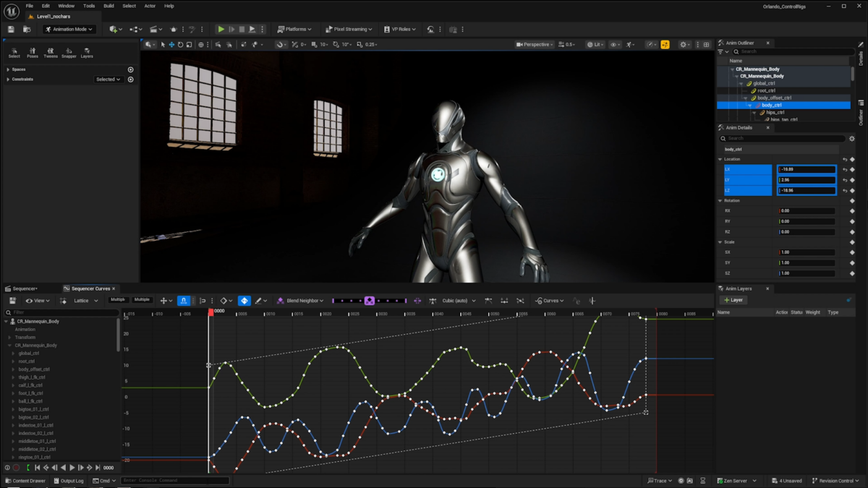This screenshot has width=868, height=488.
Task: Activate the Rotate gizmo tool in viewport
Action: pyautogui.click(x=180, y=45)
